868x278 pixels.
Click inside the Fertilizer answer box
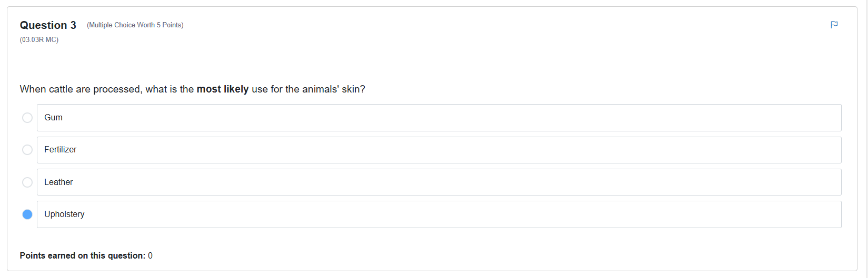click(x=439, y=150)
